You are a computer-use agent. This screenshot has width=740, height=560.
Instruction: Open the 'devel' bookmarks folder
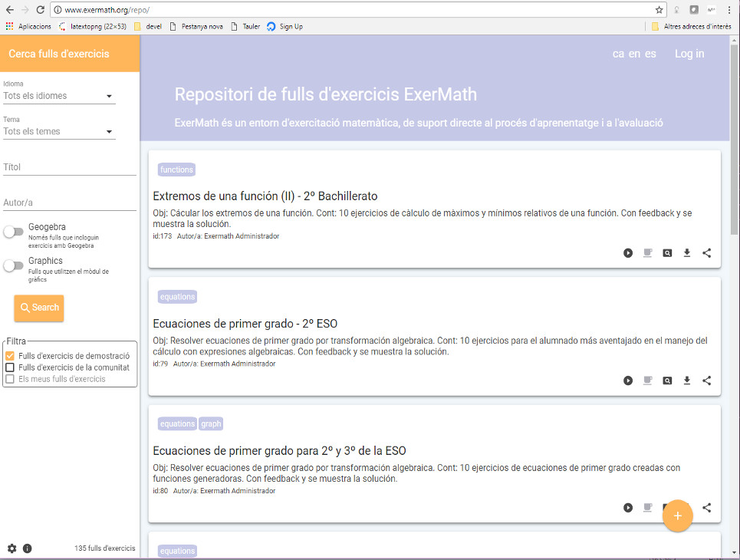[x=148, y=26]
